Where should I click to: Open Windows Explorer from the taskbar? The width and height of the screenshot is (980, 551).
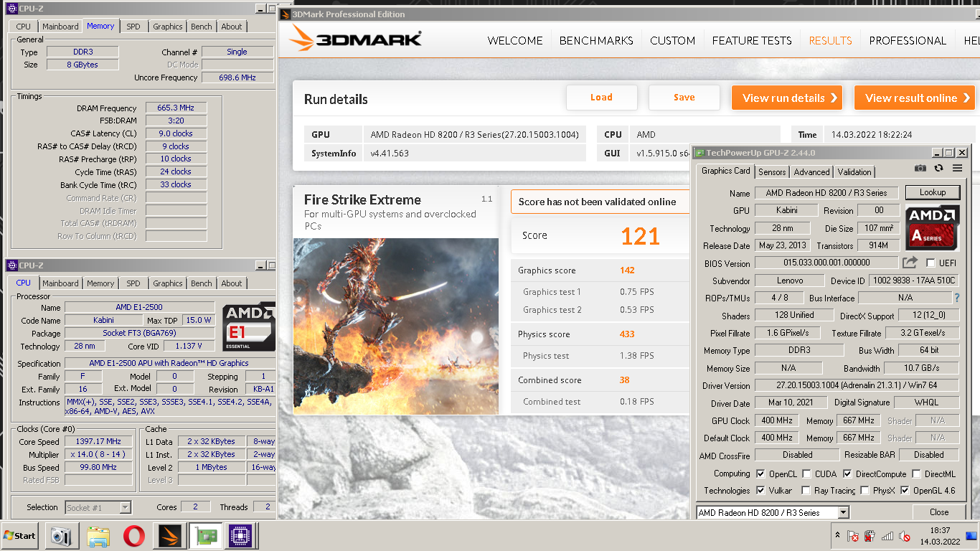point(98,536)
